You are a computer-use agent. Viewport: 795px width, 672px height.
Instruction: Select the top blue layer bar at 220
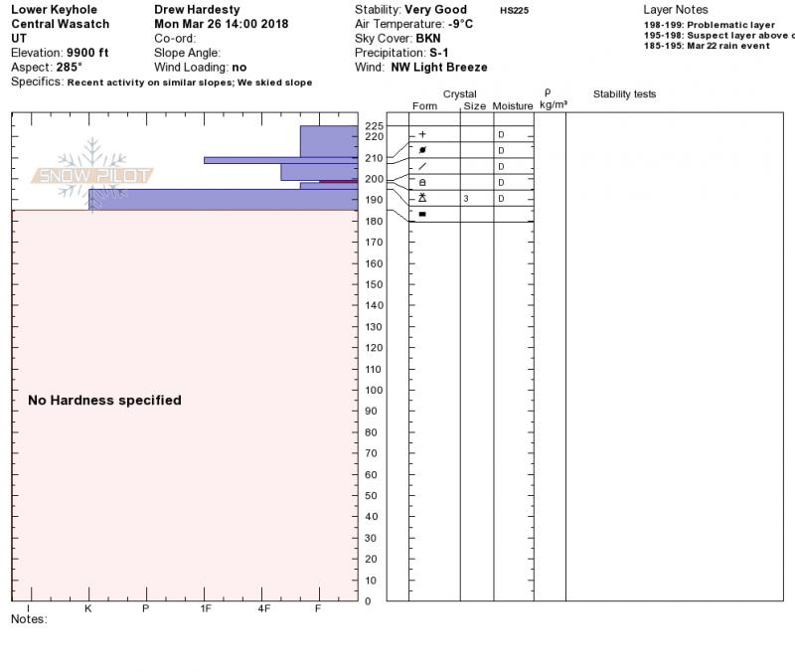(329, 141)
